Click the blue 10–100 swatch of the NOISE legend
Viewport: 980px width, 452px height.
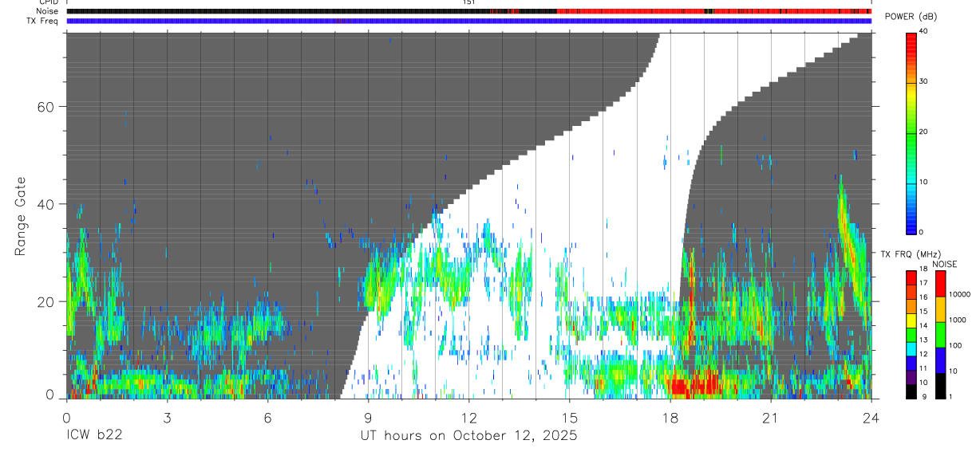click(939, 360)
